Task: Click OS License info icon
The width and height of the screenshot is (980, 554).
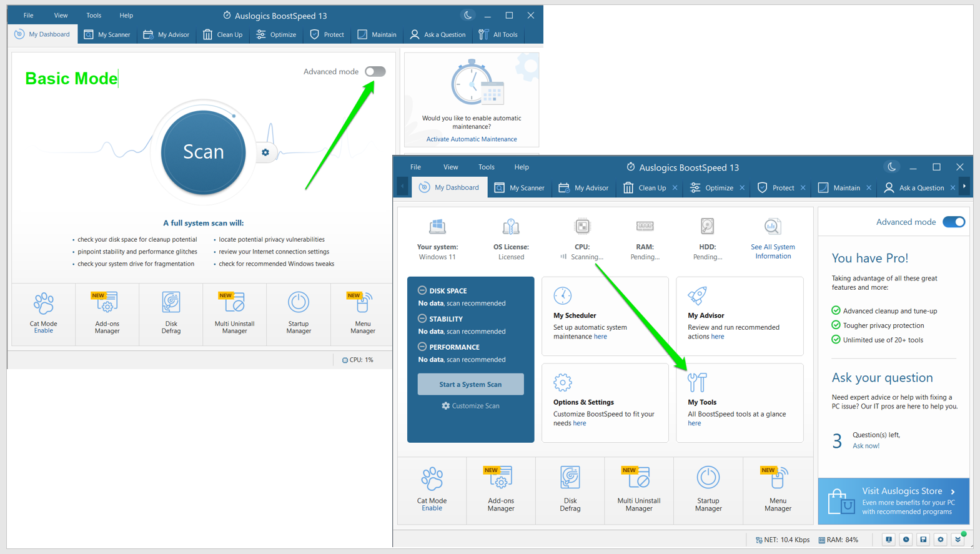Action: point(511,226)
